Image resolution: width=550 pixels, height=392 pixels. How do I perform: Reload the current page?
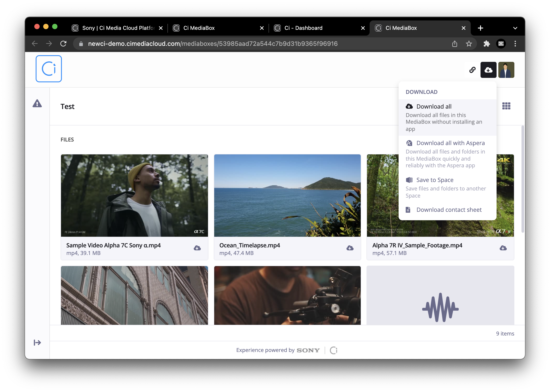pos(63,44)
